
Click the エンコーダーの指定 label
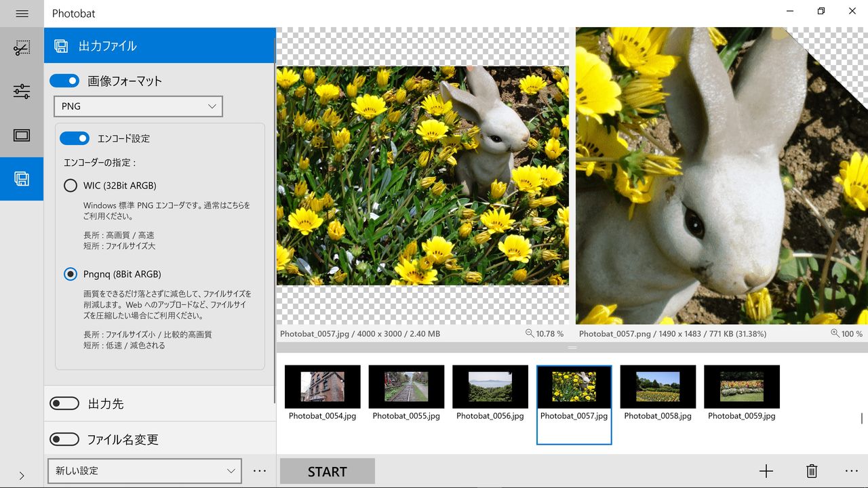coord(100,163)
